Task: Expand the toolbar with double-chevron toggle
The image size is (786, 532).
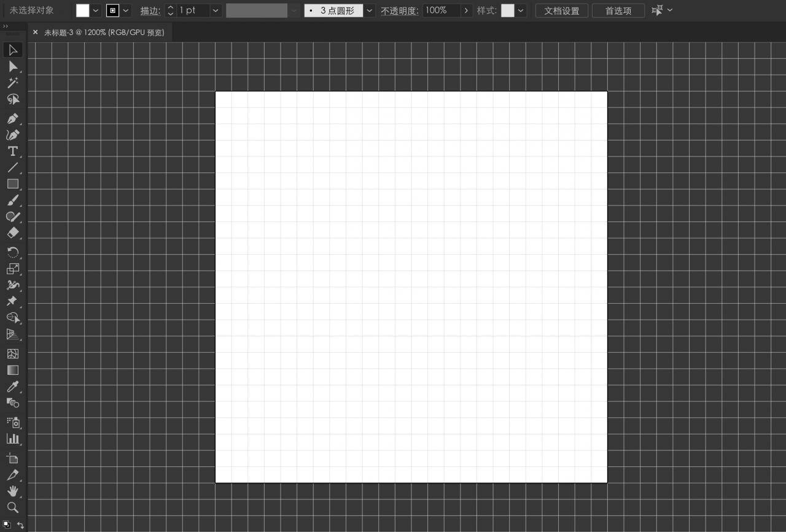Action: click(x=6, y=26)
